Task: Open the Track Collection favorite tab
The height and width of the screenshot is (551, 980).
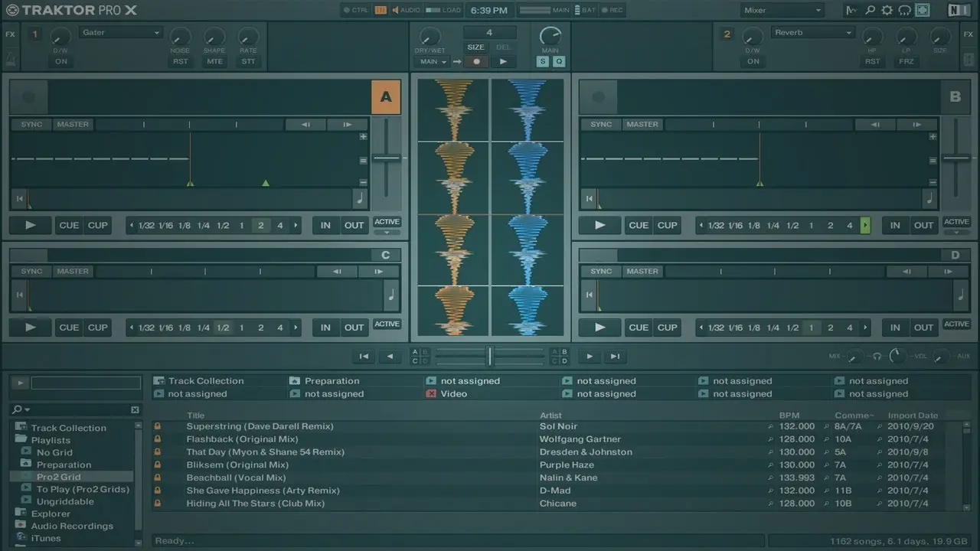Action: point(205,381)
